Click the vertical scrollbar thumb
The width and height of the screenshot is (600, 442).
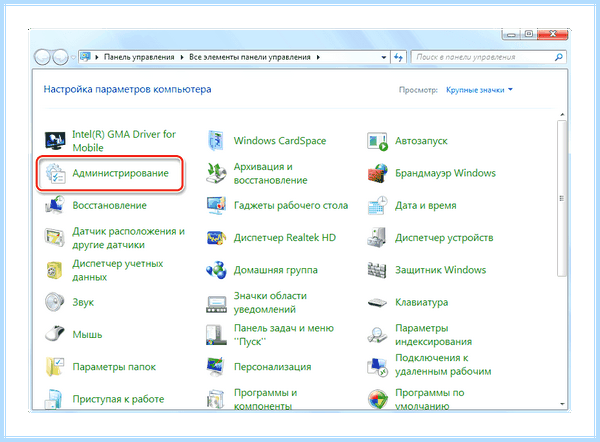coord(562,198)
